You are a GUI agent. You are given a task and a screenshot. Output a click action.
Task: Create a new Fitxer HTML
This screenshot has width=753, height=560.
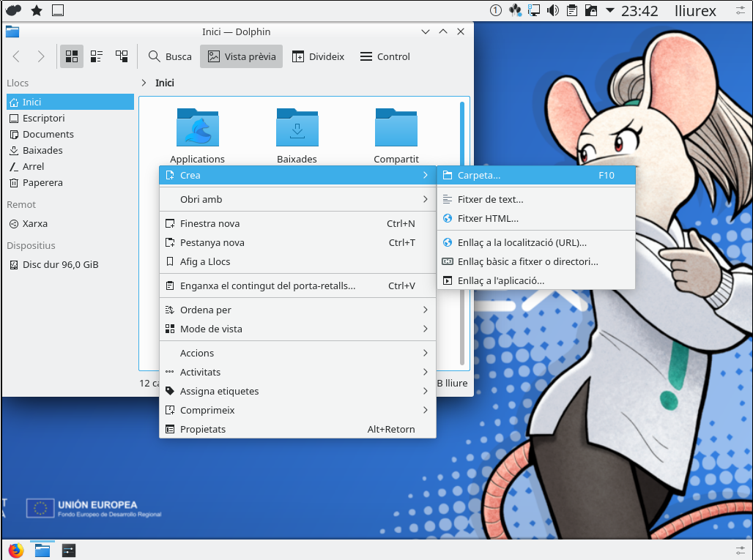(536, 218)
